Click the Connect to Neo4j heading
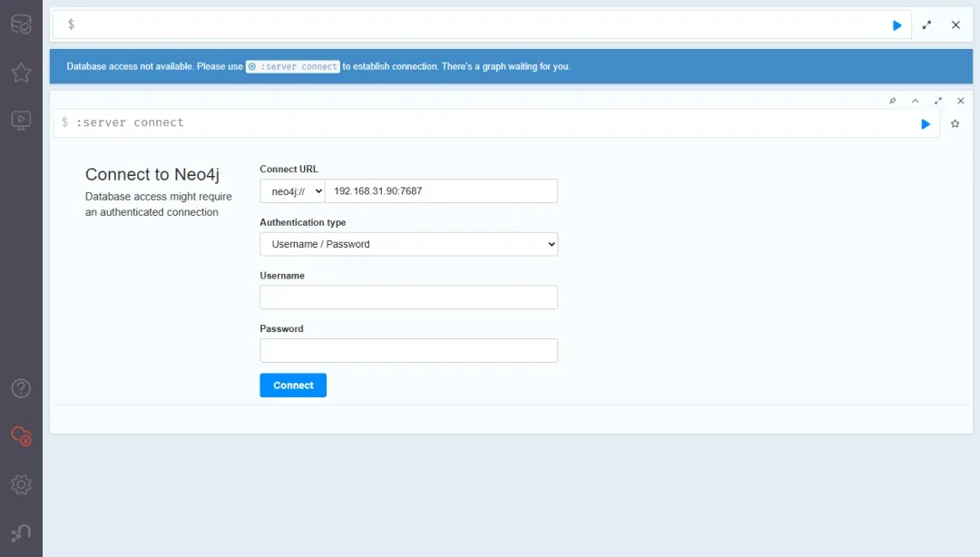980x557 pixels. pyautogui.click(x=152, y=174)
